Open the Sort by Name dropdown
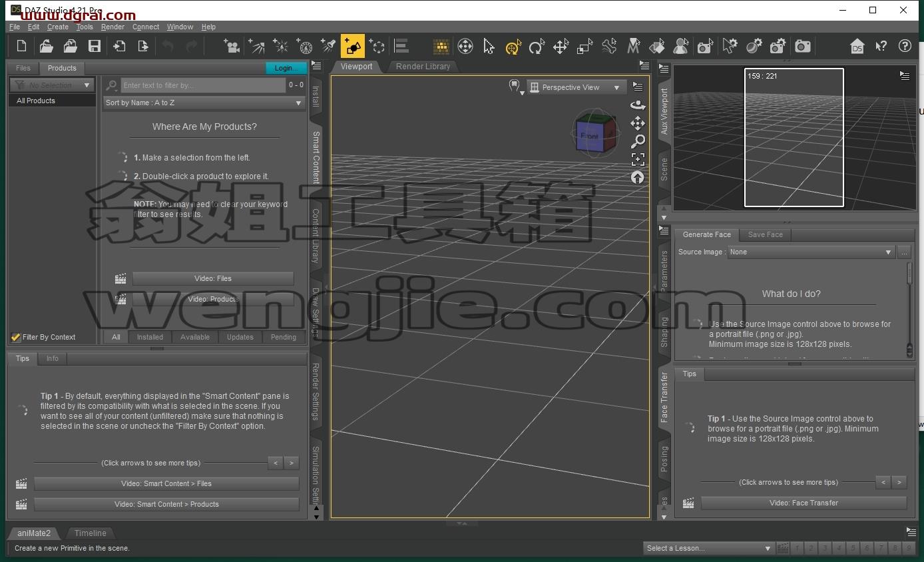The height and width of the screenshot is (562, 924). point(204,103)
